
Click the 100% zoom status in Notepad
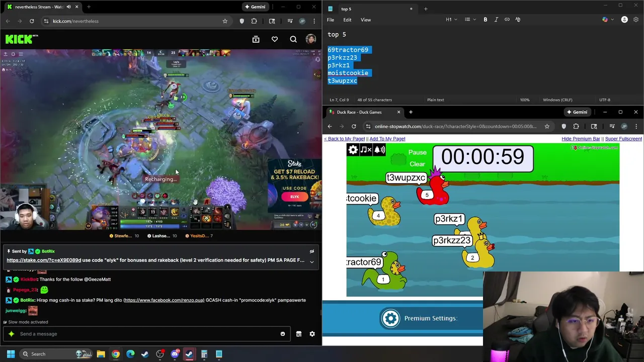[x=525, y=100]
